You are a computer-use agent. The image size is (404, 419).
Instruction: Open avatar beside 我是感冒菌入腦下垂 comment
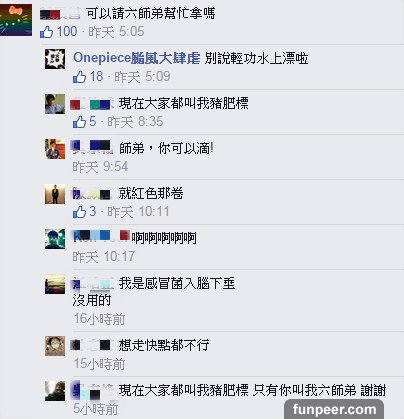[x=55, y=284]
